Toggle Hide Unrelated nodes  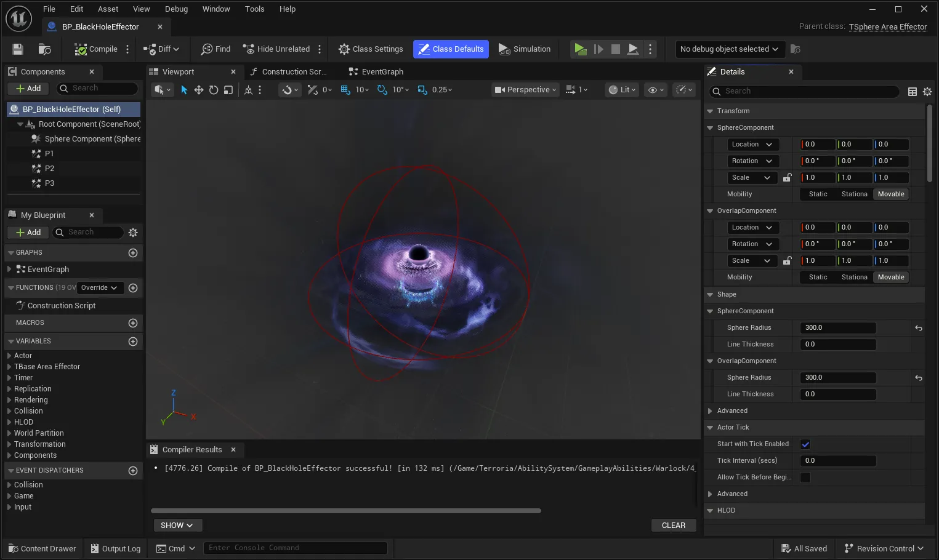[276, 49]
